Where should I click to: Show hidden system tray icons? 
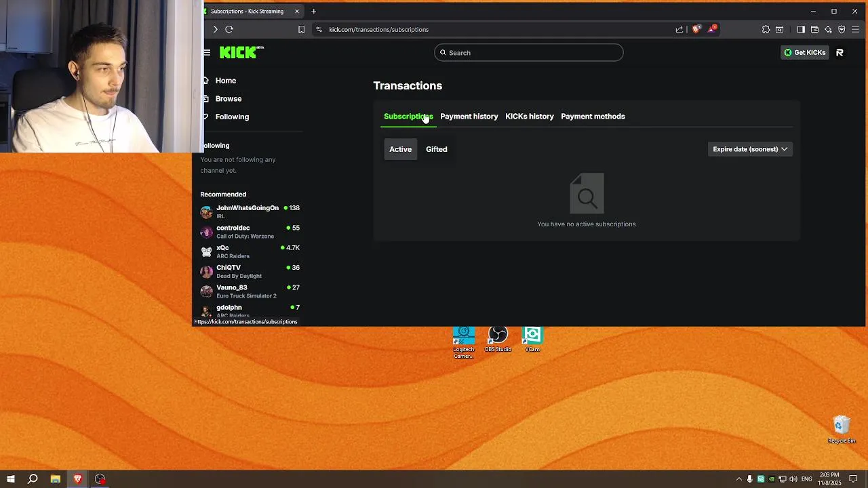(x=739, y=479)
